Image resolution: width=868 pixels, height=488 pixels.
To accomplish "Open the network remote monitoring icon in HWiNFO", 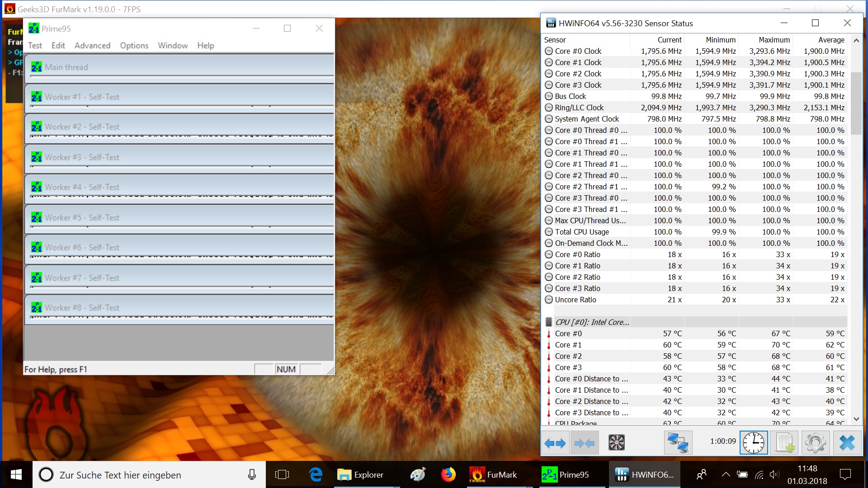I will click(x=678, y=443).
